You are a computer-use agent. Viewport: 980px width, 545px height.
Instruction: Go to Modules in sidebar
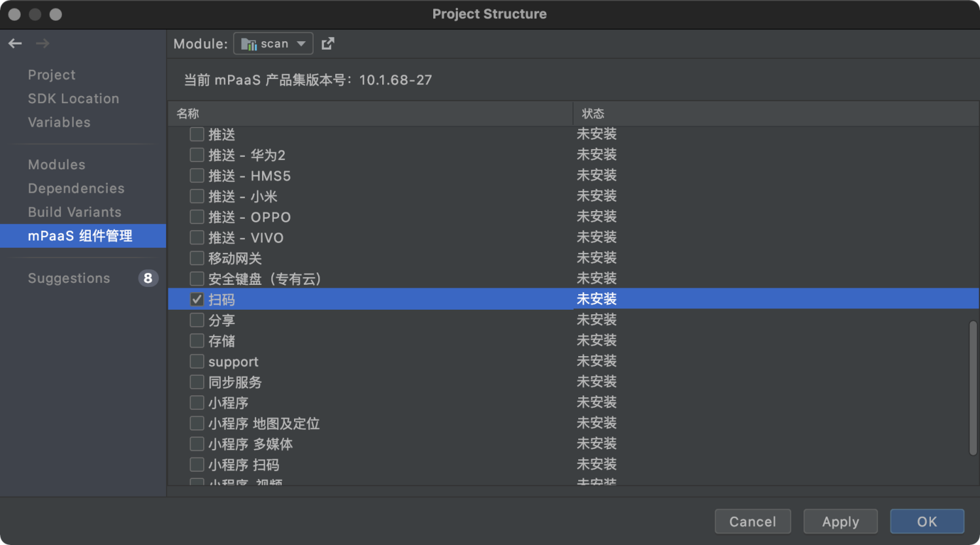[x=56, y=165]
